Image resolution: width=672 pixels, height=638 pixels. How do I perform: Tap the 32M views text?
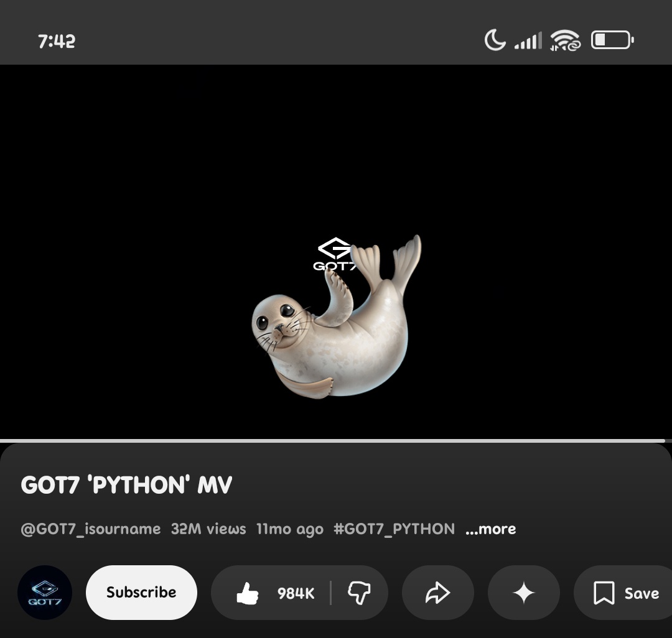point(208,529)
